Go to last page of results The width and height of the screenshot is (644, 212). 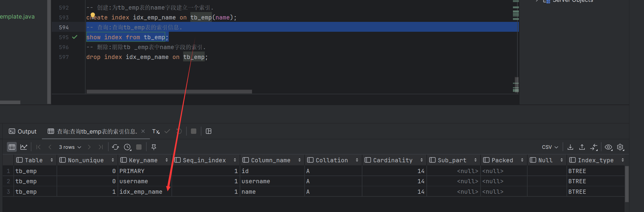tap(101, 147)
